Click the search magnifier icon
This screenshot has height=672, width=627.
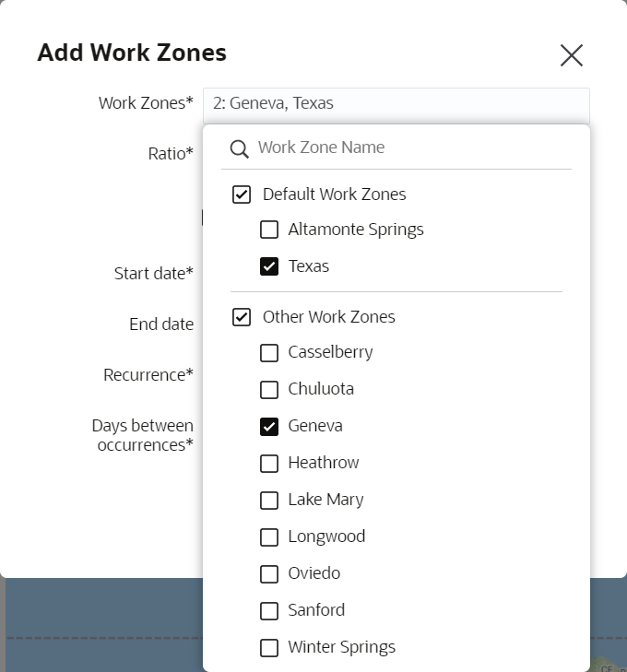click(x=240, y=148)
